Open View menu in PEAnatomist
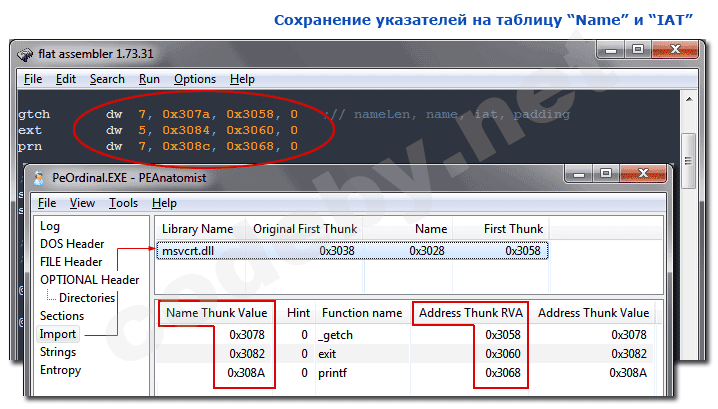This screenshot has width=718, height=409. pyautogui.click(x=82, y=203)
